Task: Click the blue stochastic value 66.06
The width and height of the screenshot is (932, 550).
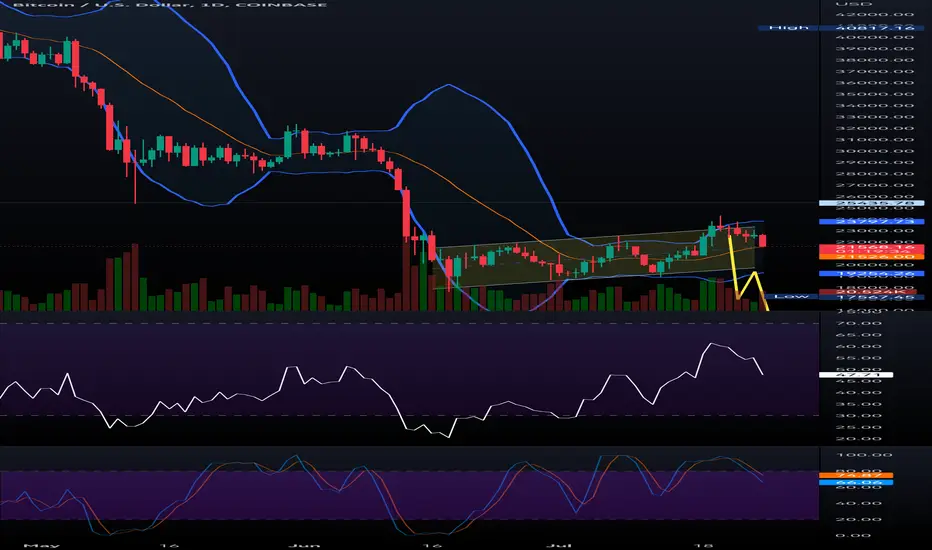Action: click(856, 482)
